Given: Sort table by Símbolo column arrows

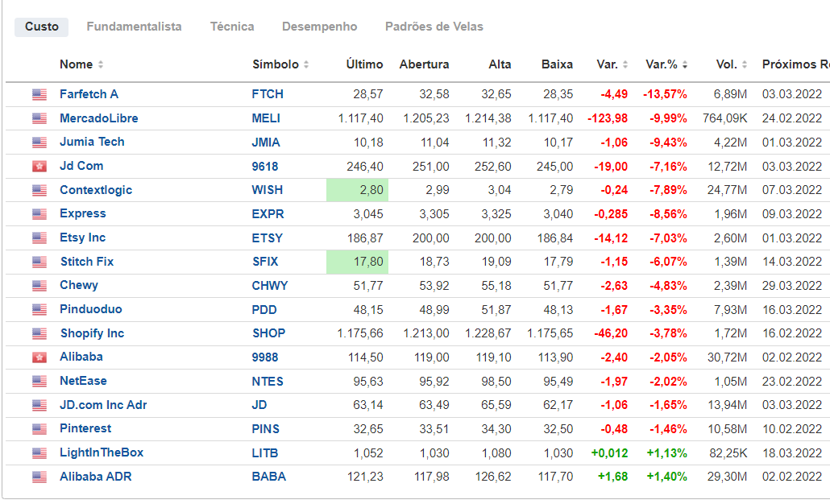Looking at the screenshot, I should tap(306, 65).
